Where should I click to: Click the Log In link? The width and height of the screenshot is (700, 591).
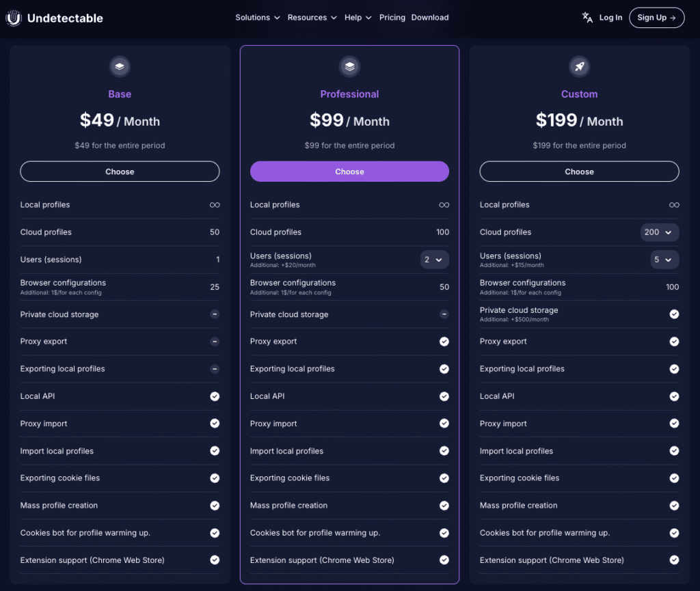pyautogui.click(x=610, y=17)
